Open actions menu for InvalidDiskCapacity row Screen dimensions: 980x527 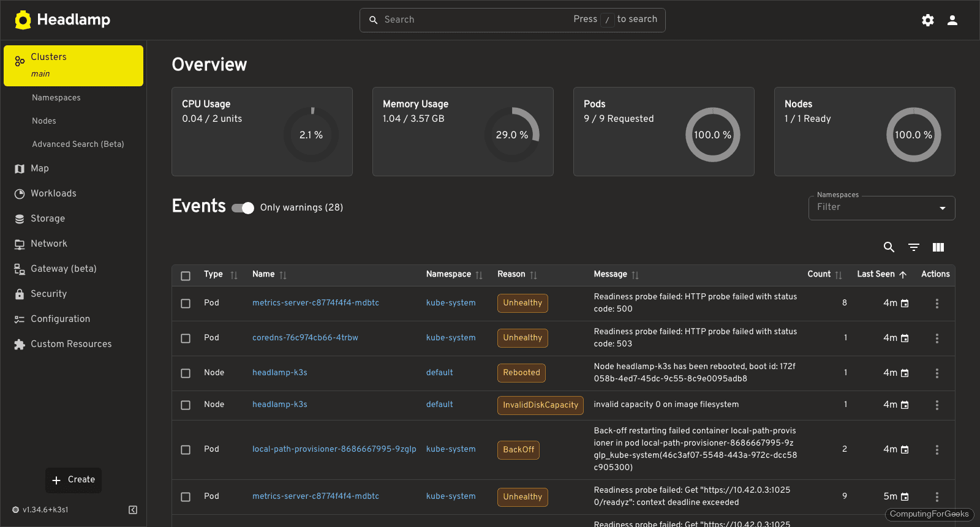(937, 405)
